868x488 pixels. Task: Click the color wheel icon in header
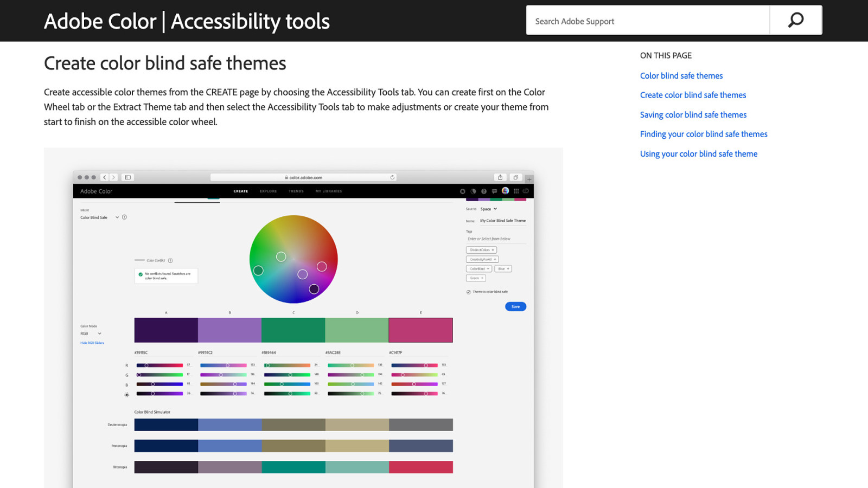coord(463,191)
